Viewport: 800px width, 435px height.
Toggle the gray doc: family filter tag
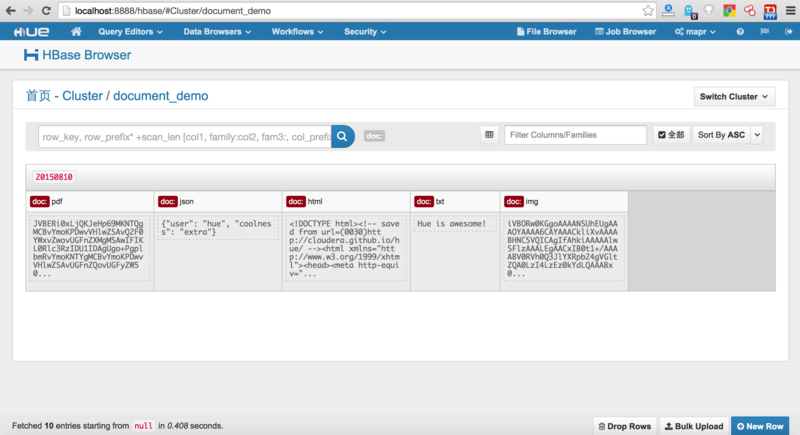[x=374, y=135]
